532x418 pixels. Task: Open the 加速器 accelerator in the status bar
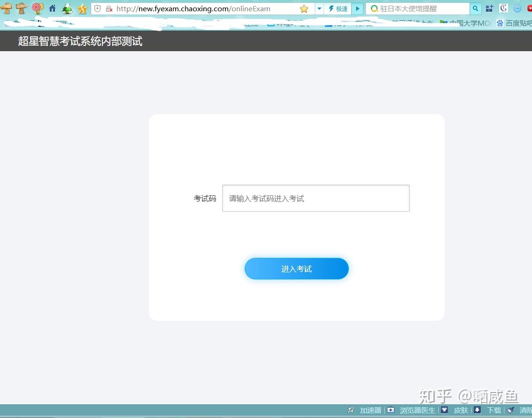365,410
